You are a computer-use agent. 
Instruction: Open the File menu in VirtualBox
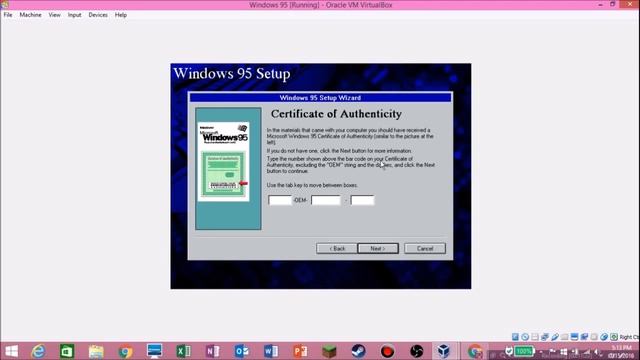click(8, 15)
